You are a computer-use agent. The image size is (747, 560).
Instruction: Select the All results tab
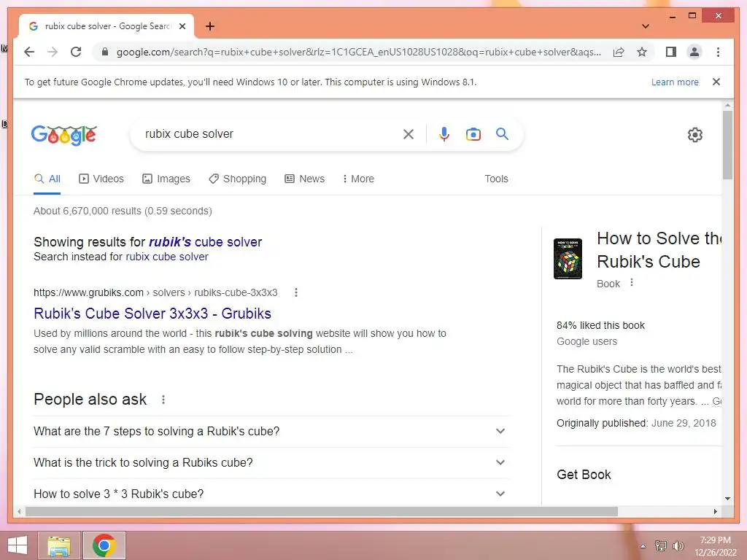click(x=47, y=179)
